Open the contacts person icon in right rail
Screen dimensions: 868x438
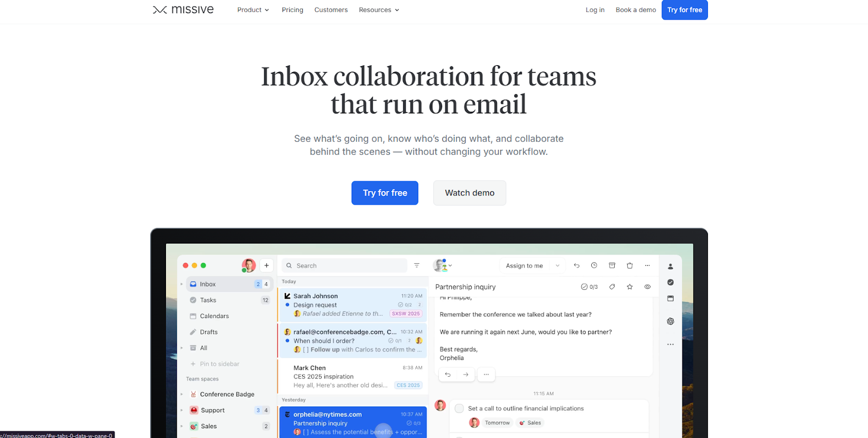point(671,266)
